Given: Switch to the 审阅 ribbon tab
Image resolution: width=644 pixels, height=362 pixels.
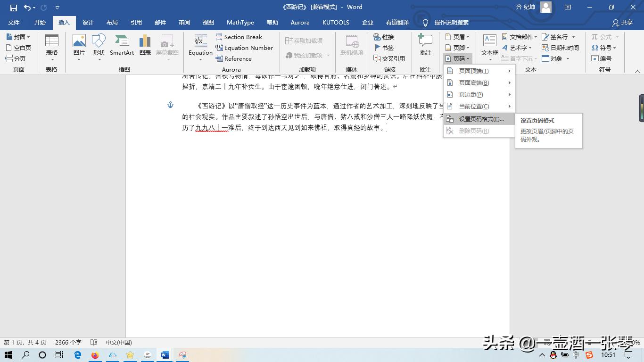Looking at the screenshot, I should click(185, 22).
